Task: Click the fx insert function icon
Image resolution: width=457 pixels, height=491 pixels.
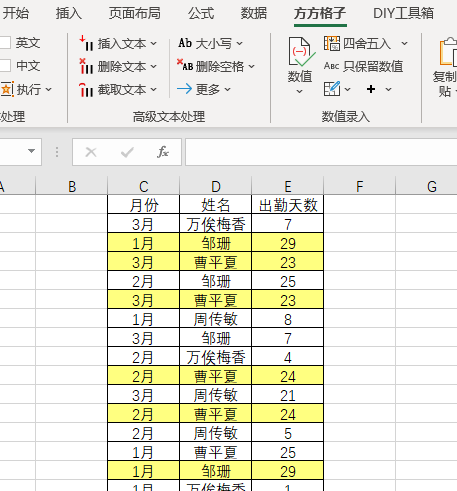Action: pyautogui.click(x=163, y=152)
